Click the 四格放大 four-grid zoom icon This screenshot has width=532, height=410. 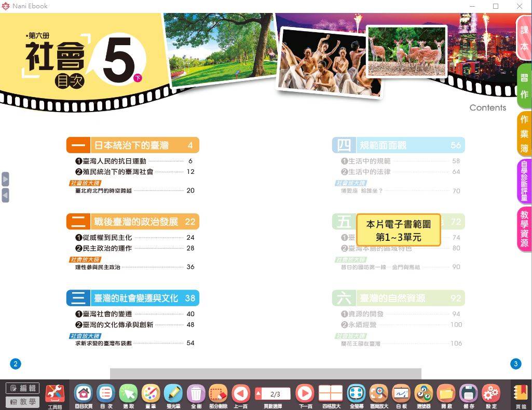(331, 395)
